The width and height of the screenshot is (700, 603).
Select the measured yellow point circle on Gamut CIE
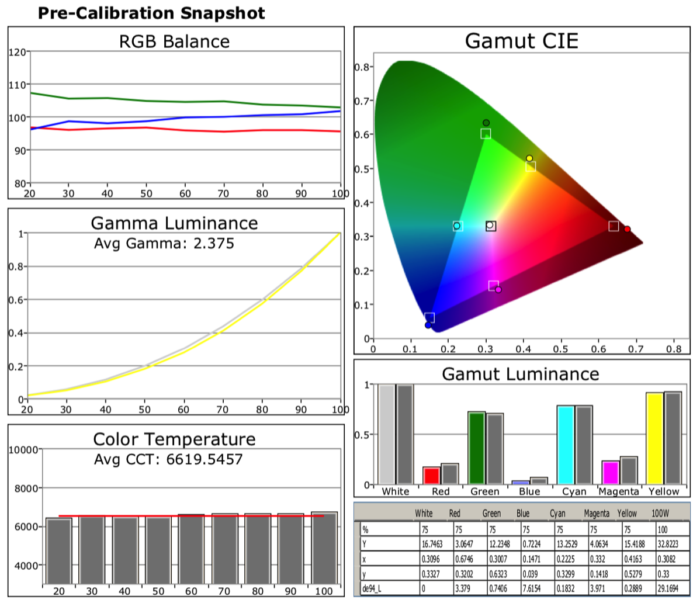click(529, 158)
